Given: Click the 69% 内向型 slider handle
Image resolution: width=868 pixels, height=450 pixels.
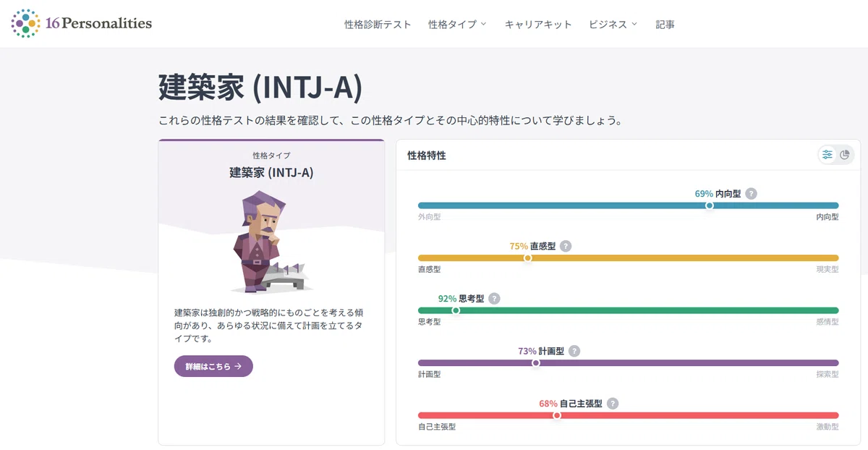Looking at the screenshot, I should (x=709, y=205).
